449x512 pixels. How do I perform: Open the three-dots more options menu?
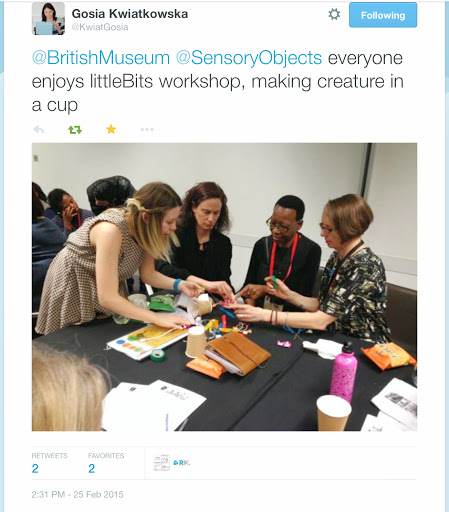pos(147,129)
